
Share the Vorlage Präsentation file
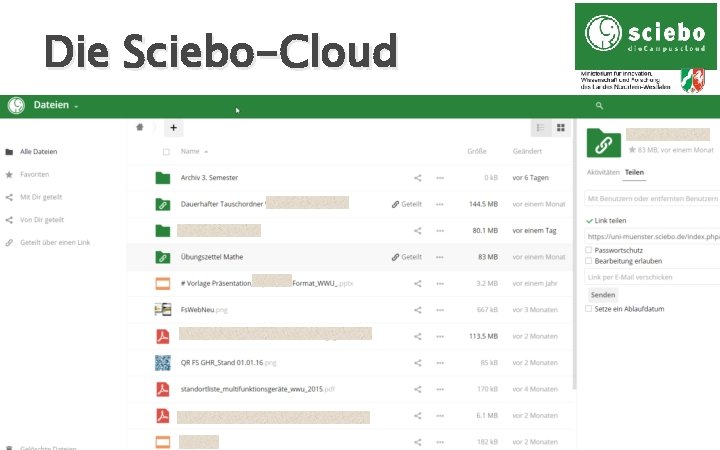(x=417, y=283)
